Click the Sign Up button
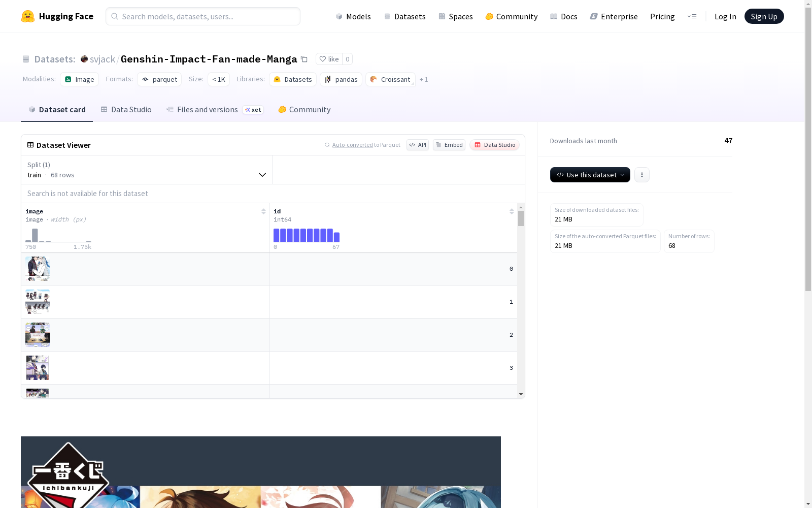Viewport: 812px width, 508px height. tap(764, 16)
